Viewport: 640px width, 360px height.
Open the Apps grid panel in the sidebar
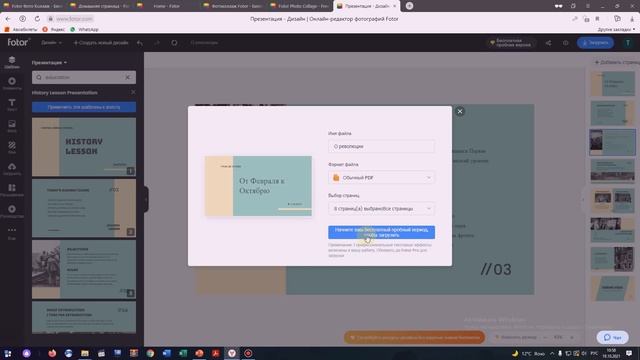click(x=12, y=190)
